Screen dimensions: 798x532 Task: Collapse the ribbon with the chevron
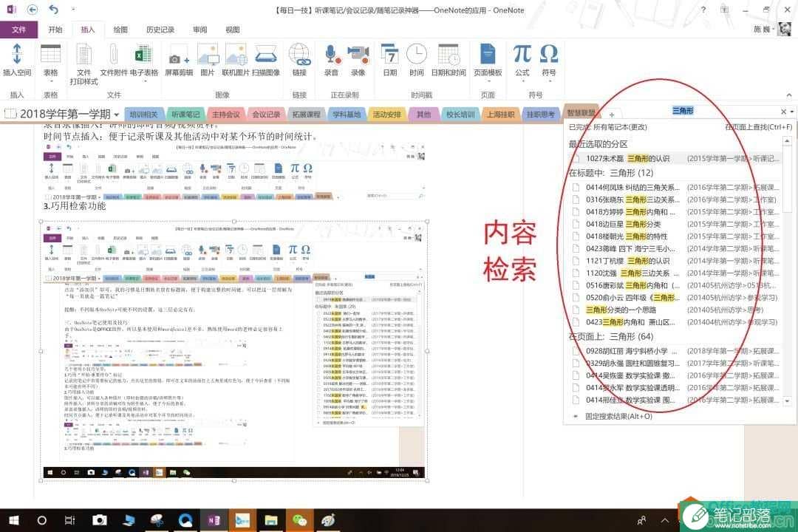789,95
